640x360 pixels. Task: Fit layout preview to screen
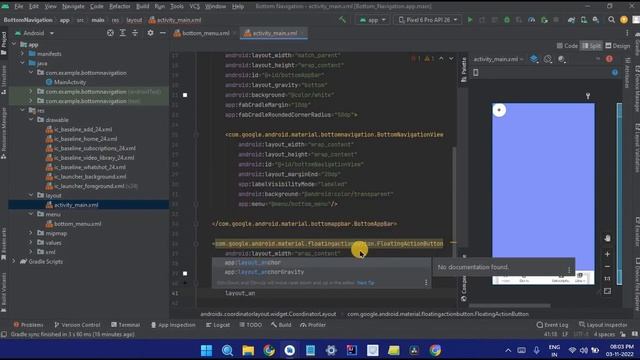pos(607,291)
